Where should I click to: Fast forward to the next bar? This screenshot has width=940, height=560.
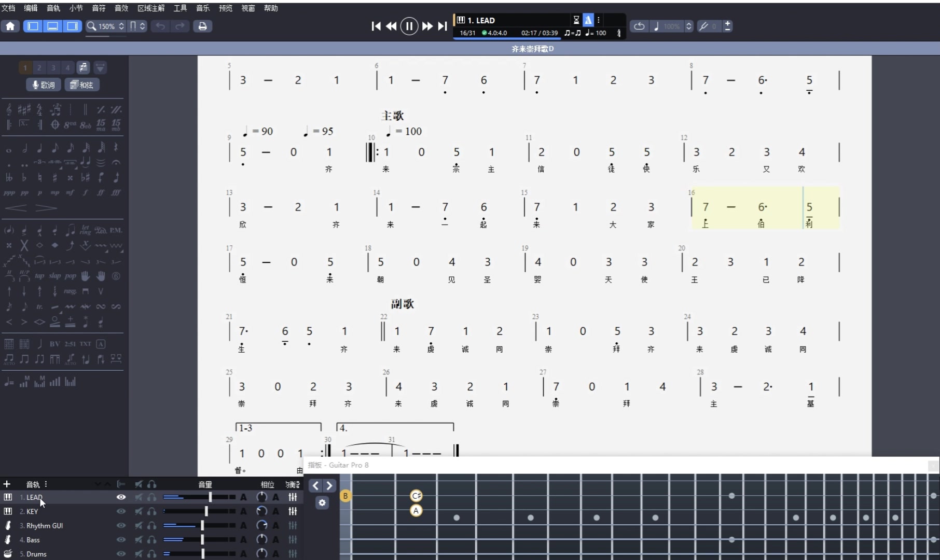pyautogui.click(x=427, y=26)
